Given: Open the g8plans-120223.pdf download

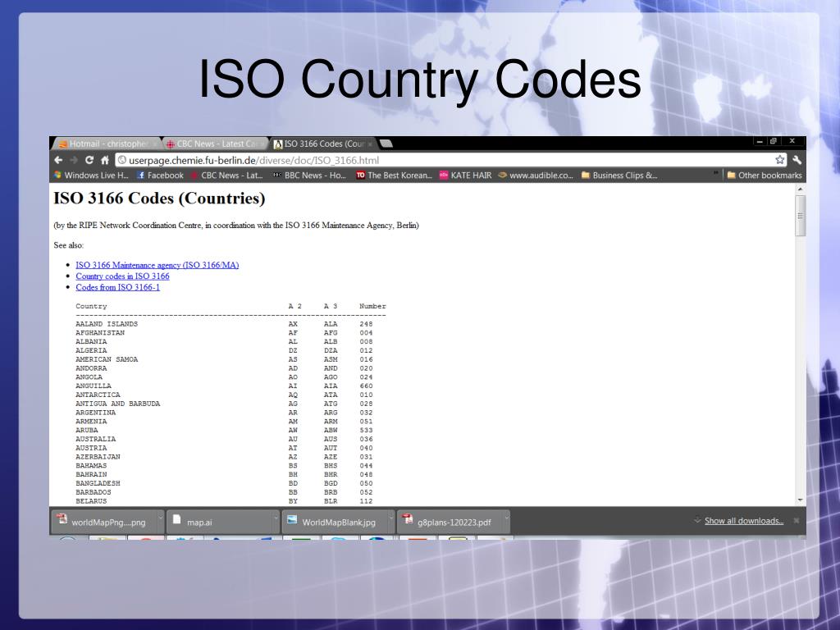Looking at the screenshot, I should pos(450,522).
